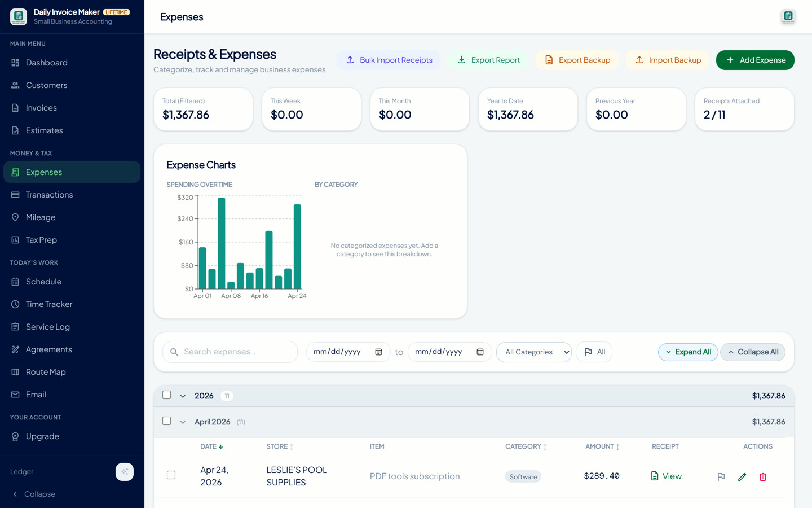The width and height of the screenshot is (812, 508).
Task: Sort expenses by the AMOUNT column header
Action: 602,446
